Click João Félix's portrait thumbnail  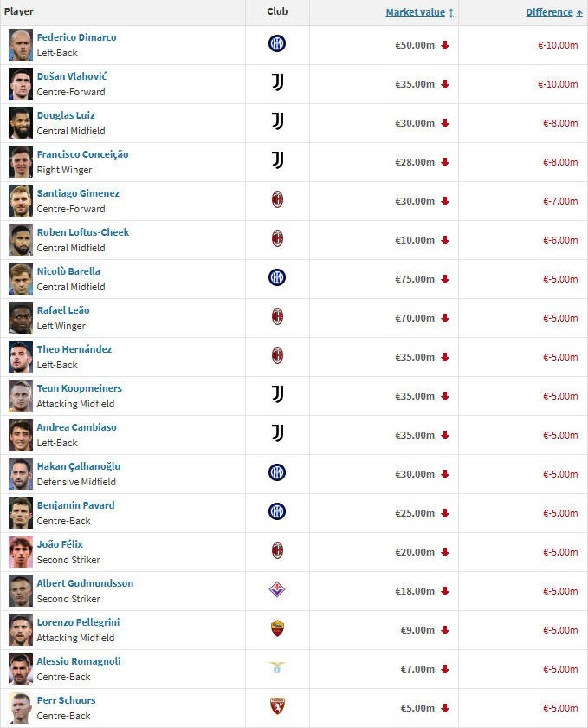coord(21,552)
